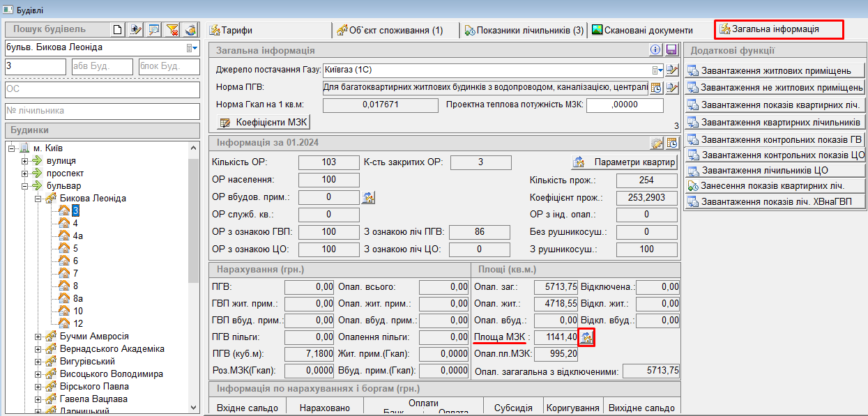868x416 pixels.
Task: Click the calendar-clock icon beside Норма ПГВ
Action: [x=656, y=88]
